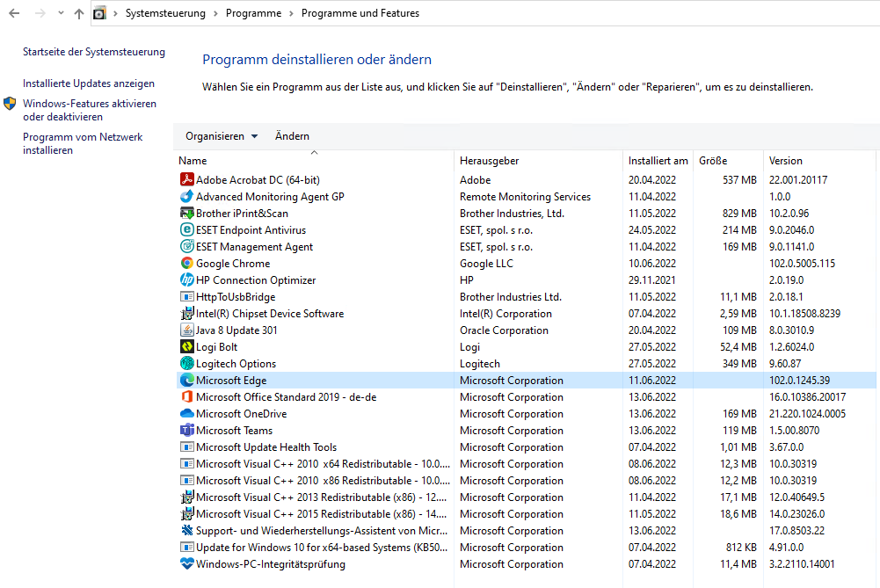The height and width of the screenshot is (588, 880).
Task: Click the ESET Endpoint Antivirus icon
Action: (187, 229)
